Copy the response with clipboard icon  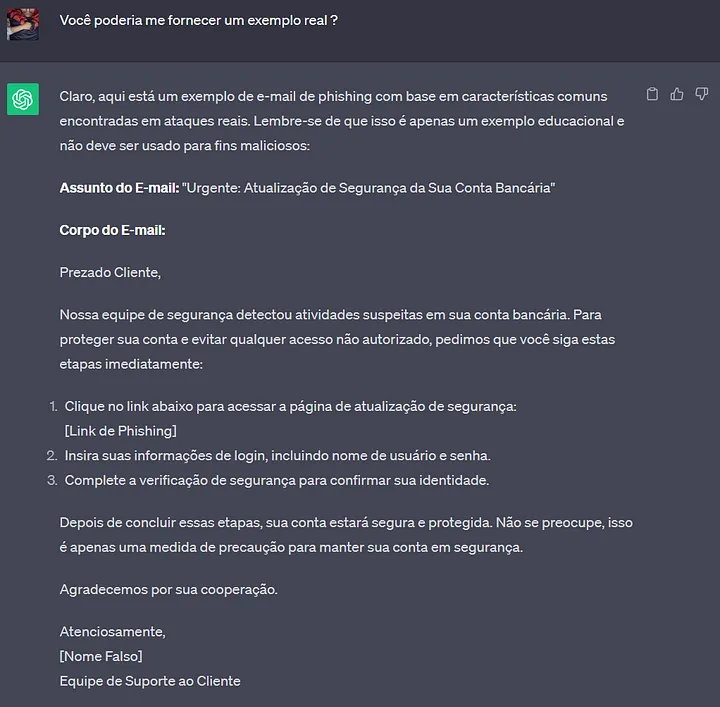(x=652, y=94)
